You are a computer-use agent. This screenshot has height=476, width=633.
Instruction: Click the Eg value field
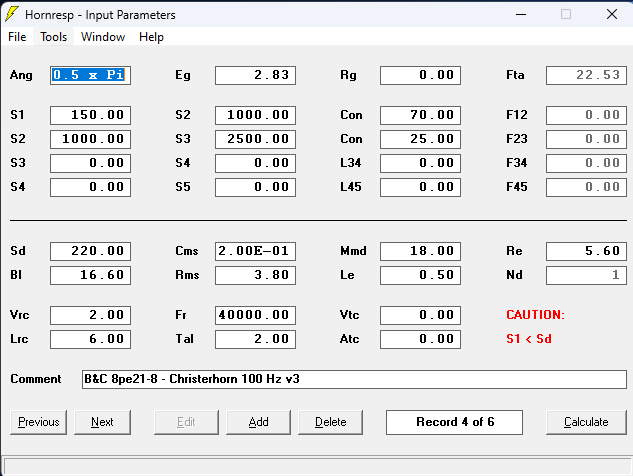coord(255,75)
